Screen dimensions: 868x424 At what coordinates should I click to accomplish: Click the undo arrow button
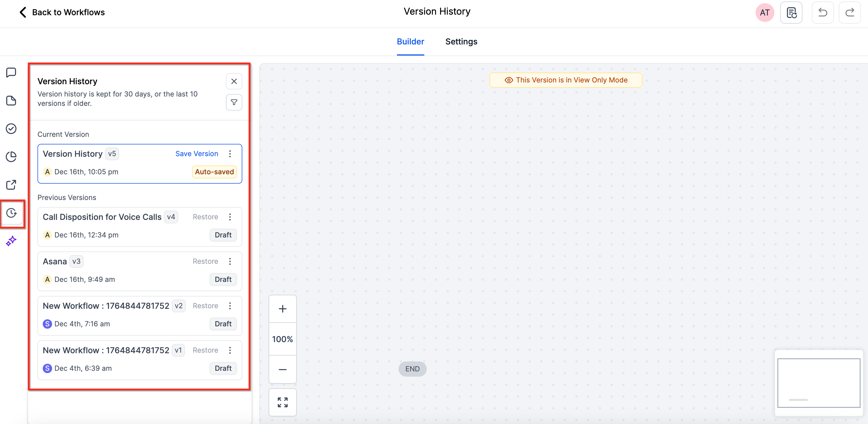(x=823, y=13)
